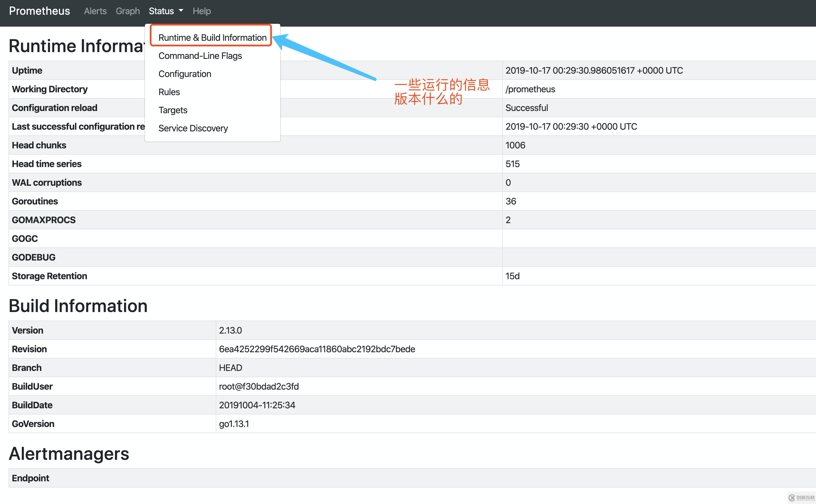Click the /prometheus working directory value
Image resolution: width=816 pixels, height=504 pixels.
click(x=530, y=89)
